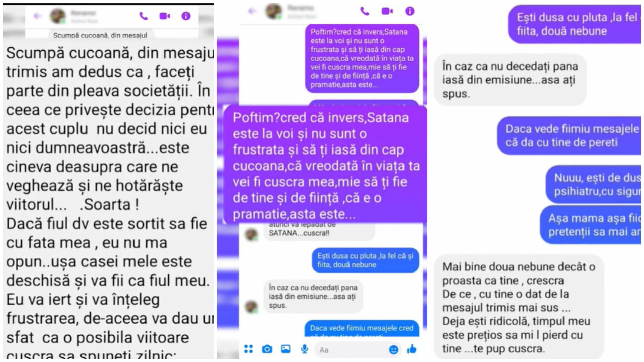Tap the microphone icon to record voice
The height and width of the screenshot is (362, 644).
click(305, 349)
